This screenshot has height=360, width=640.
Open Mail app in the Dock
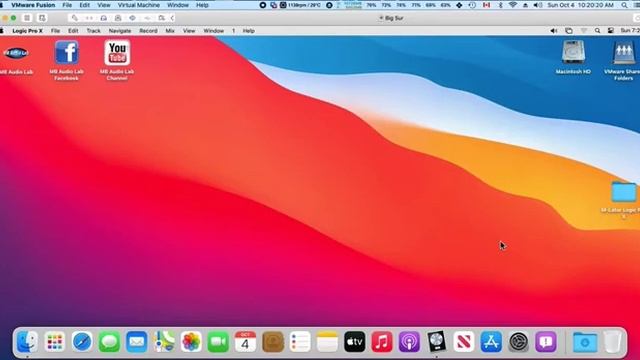click(x=137, y=342)
